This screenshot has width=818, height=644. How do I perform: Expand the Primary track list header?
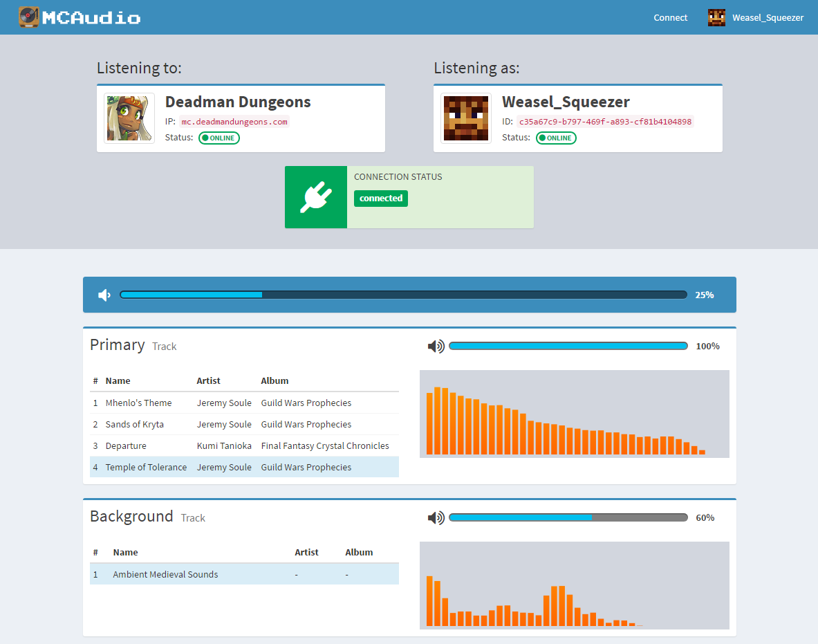click(118, 344)
